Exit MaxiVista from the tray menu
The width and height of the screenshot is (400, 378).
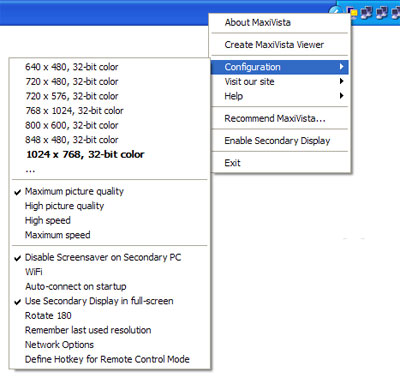click(280, 163)
